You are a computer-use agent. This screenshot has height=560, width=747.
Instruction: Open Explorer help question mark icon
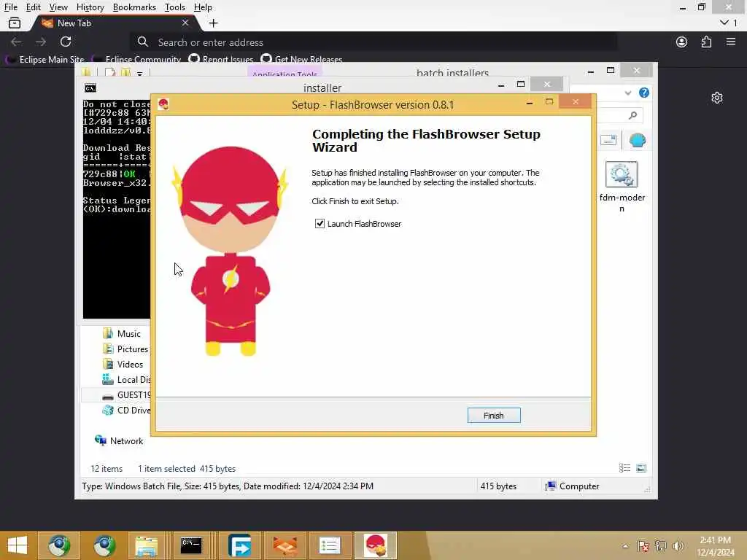(643, 93)
